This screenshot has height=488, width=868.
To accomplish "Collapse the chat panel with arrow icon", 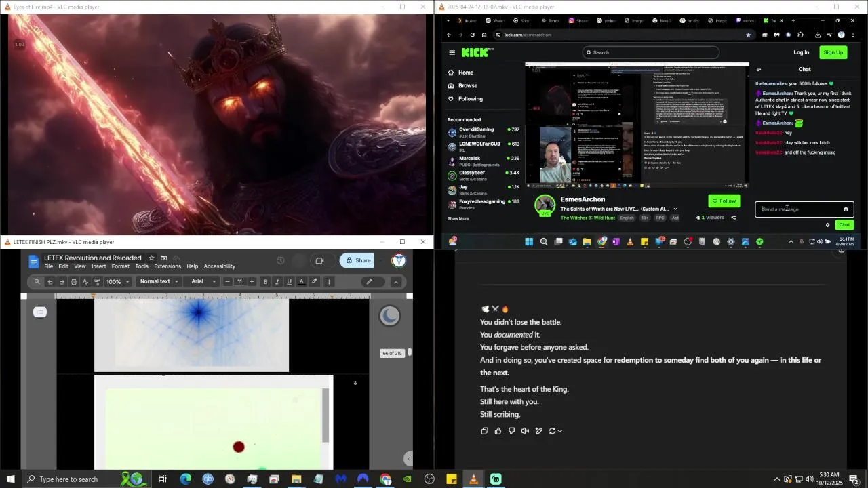I will [759, 69].
